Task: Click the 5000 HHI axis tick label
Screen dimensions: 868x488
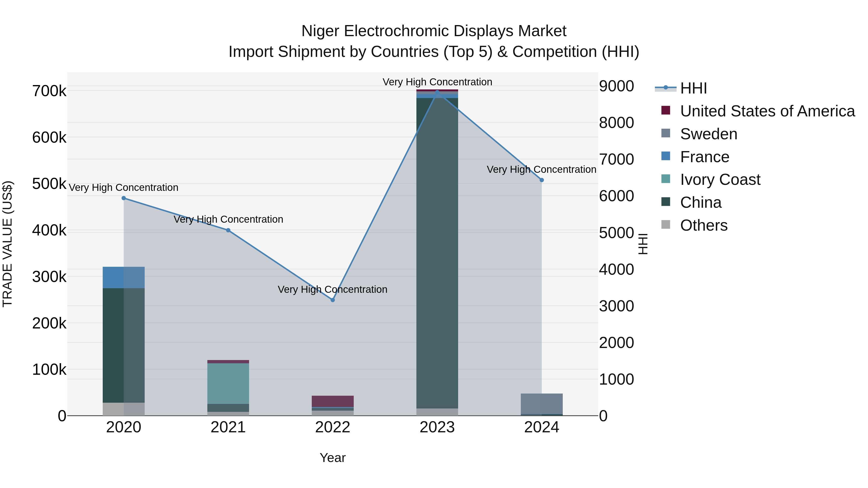Action: click(617, 233)
